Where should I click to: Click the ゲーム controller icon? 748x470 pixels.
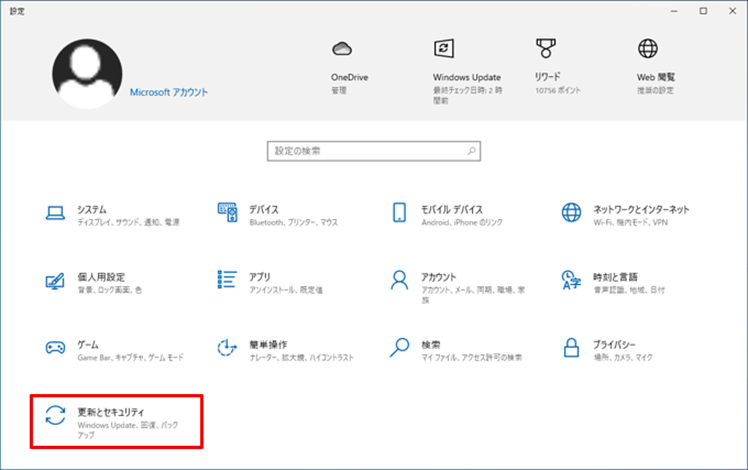(55, 347)
